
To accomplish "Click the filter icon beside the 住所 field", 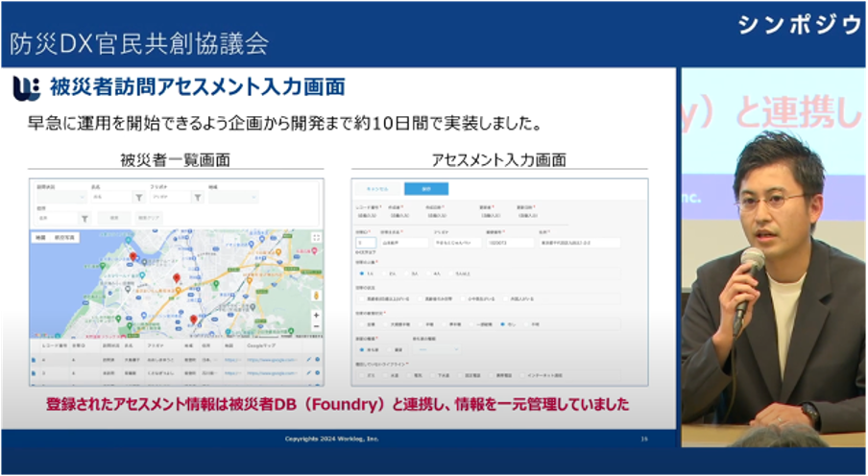I will point(84,219).
